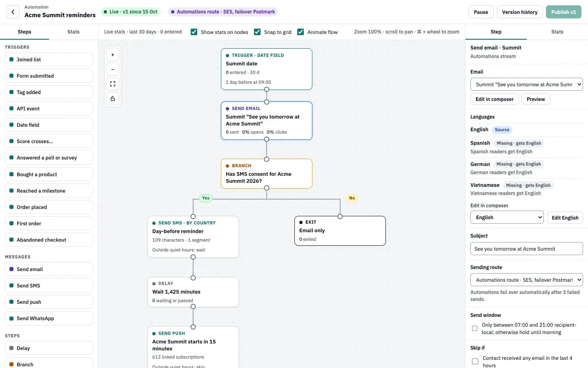
Task: Click the Subject input field
Action: (x=526, y=249)
